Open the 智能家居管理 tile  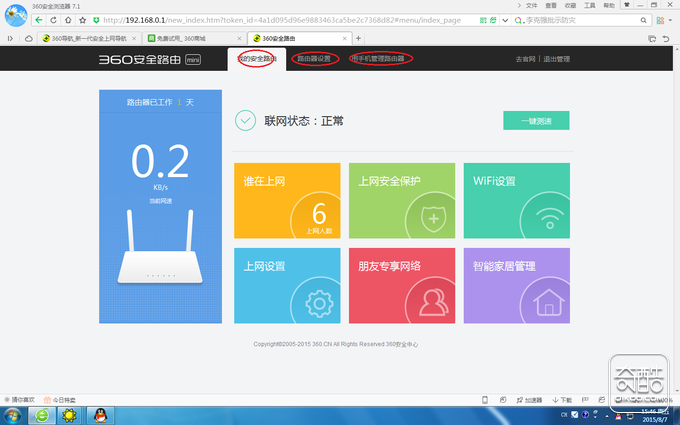click(x=517, y=285)
